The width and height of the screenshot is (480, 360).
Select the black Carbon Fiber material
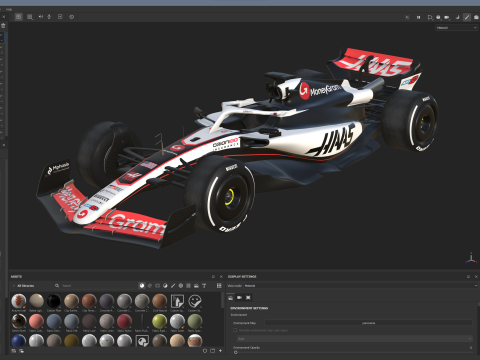[54, 301]
